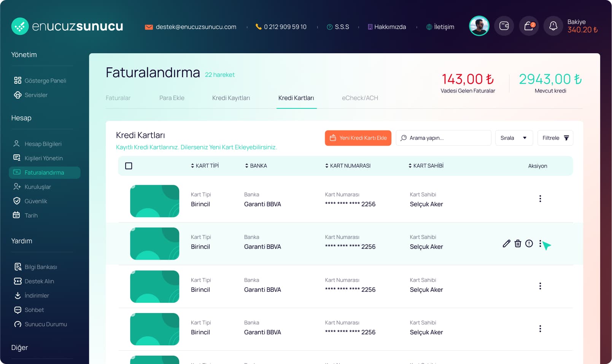Open three-dot menu for second highlighted row

tap(540, 243)
